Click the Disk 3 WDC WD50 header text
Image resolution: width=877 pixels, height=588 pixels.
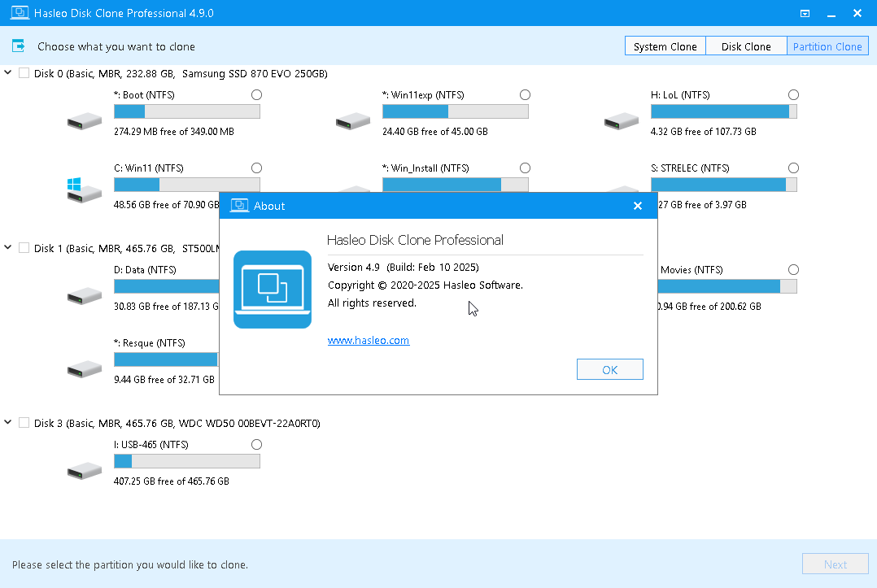point(177,423)
